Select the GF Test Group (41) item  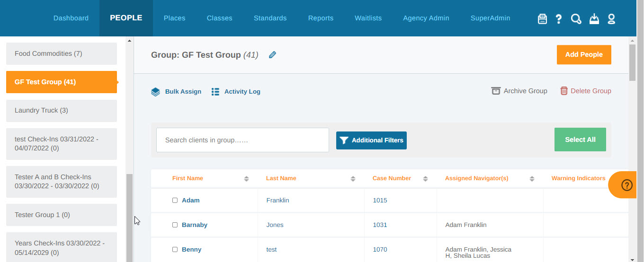[x=62, y=82]
